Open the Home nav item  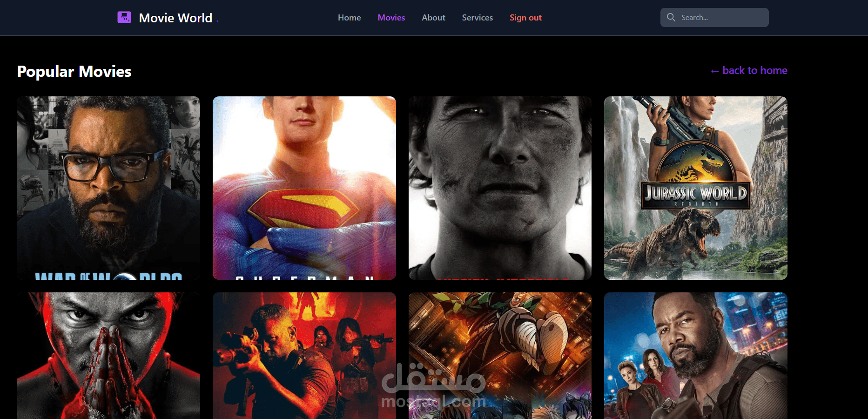(349, 18)
